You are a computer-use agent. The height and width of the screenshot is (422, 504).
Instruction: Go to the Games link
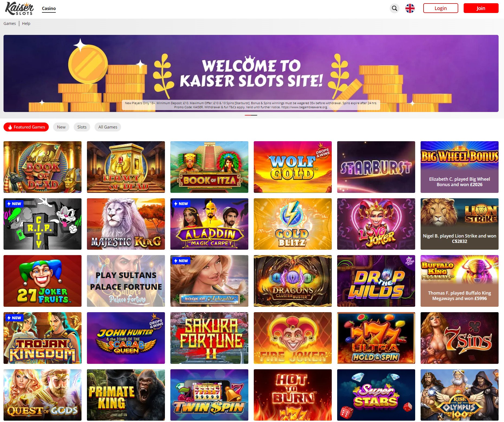(9, 24)
